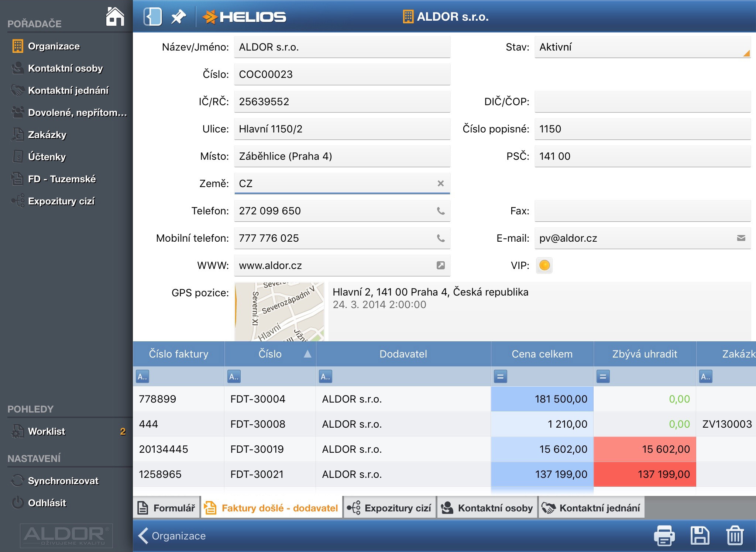This screenshot has height=552, width=756.
Task: Open Organizace folder in sidebar
Action: point(66,46)
